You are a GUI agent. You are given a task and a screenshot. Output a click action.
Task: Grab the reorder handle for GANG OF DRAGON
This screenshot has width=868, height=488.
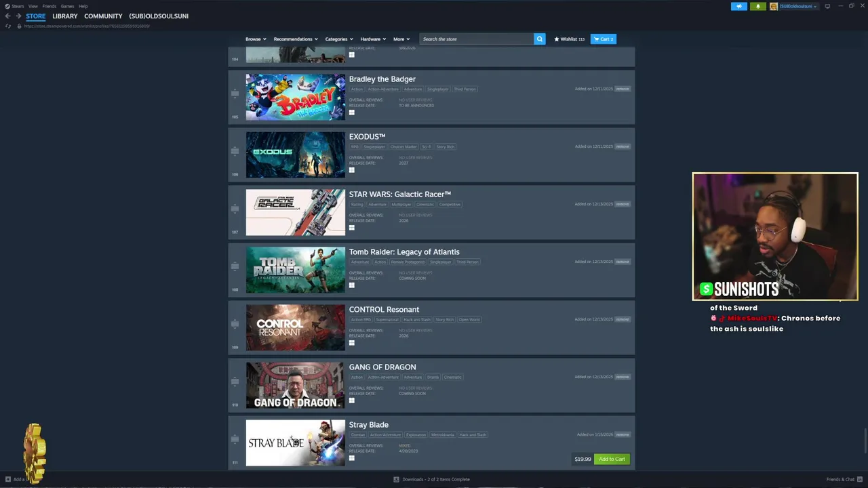pyautogui.click(x=235, y=382)
